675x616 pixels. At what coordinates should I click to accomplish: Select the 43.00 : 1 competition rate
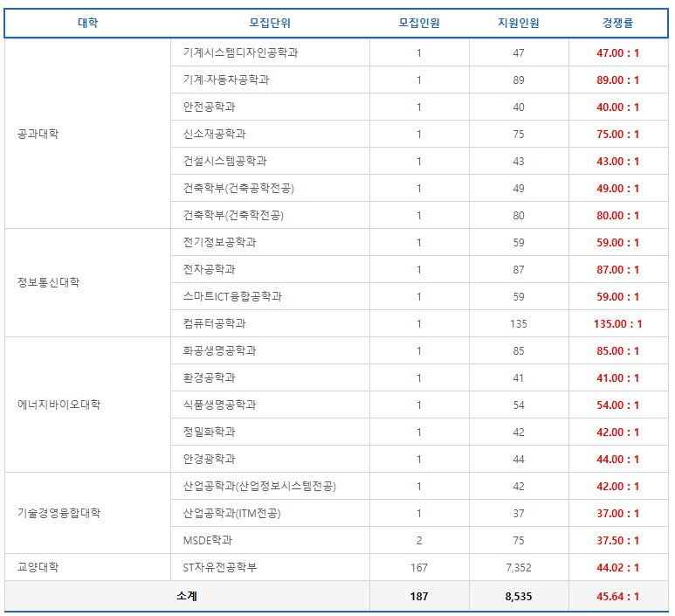617,162
